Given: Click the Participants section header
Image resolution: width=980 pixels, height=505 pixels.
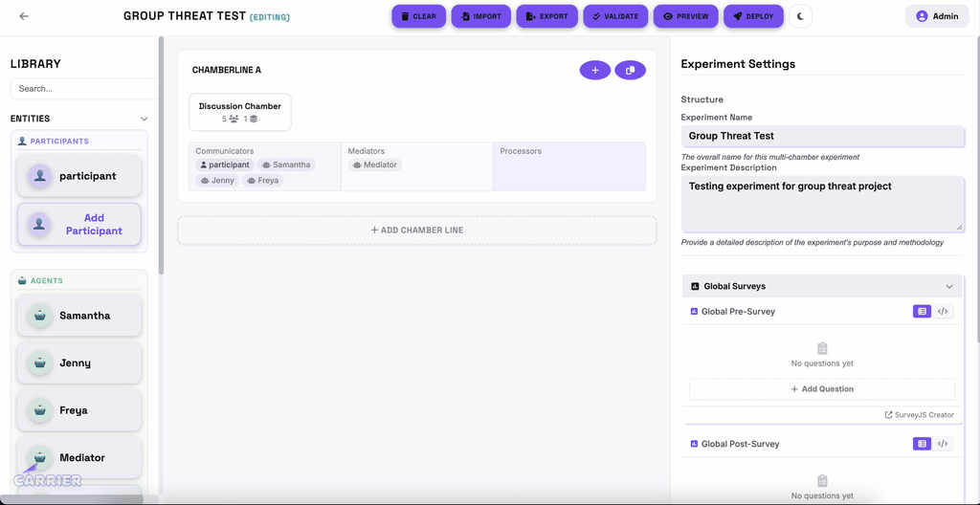Looking at the screenshot, I should [79, 142].
